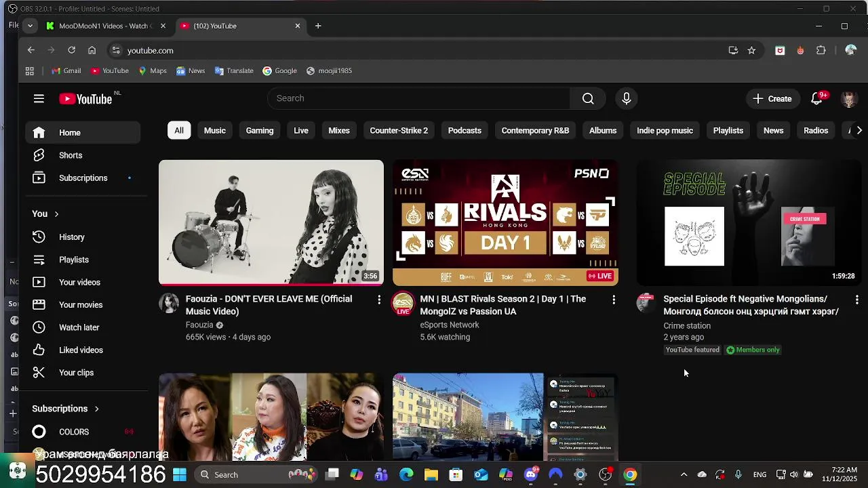Viewport: 868px width, 488px height.
Task: Select the Gaming filter chip
Action: click(x=260, y=130)
